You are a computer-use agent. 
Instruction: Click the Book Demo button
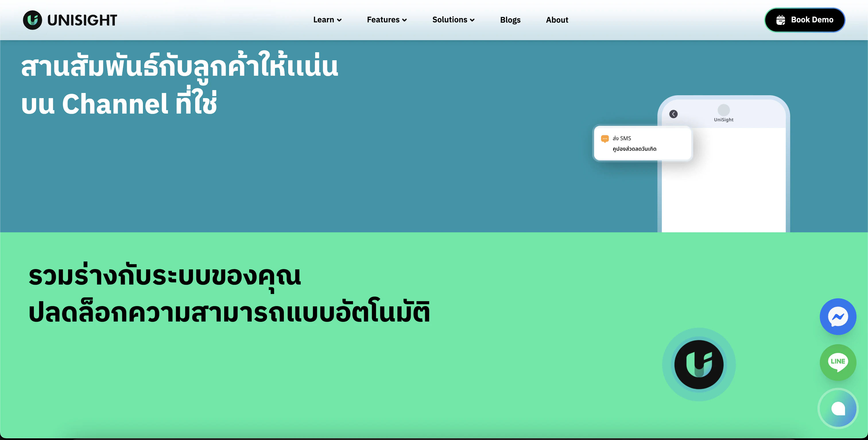click(805, 20)
